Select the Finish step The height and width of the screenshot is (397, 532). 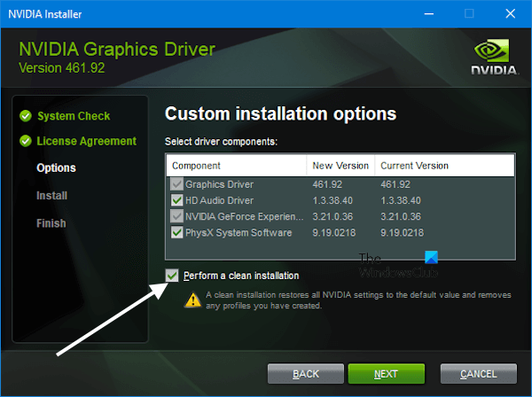(x=51, y=223)
